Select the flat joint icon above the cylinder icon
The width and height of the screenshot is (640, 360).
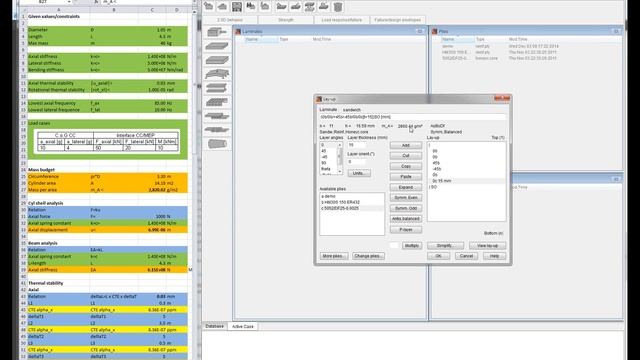(217, 130)
